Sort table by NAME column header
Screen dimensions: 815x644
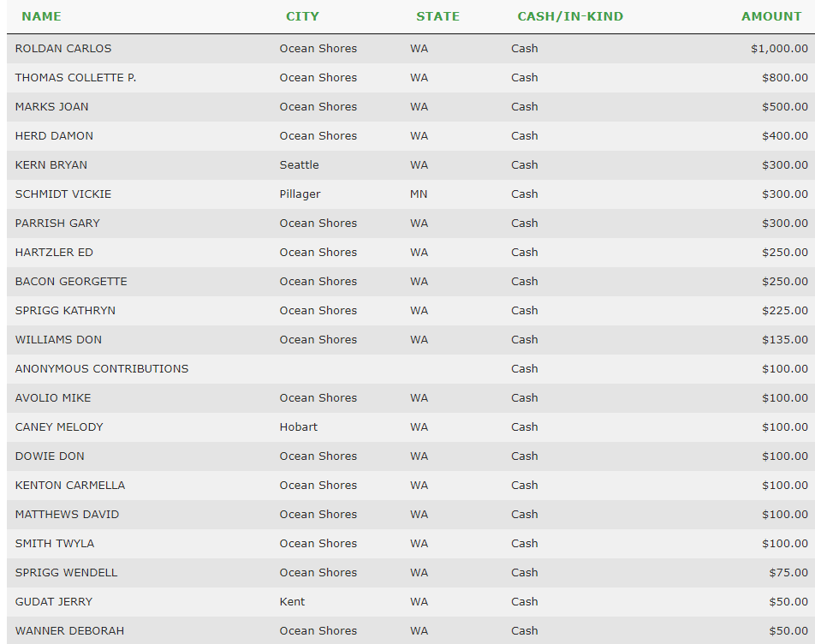[41, 16]
